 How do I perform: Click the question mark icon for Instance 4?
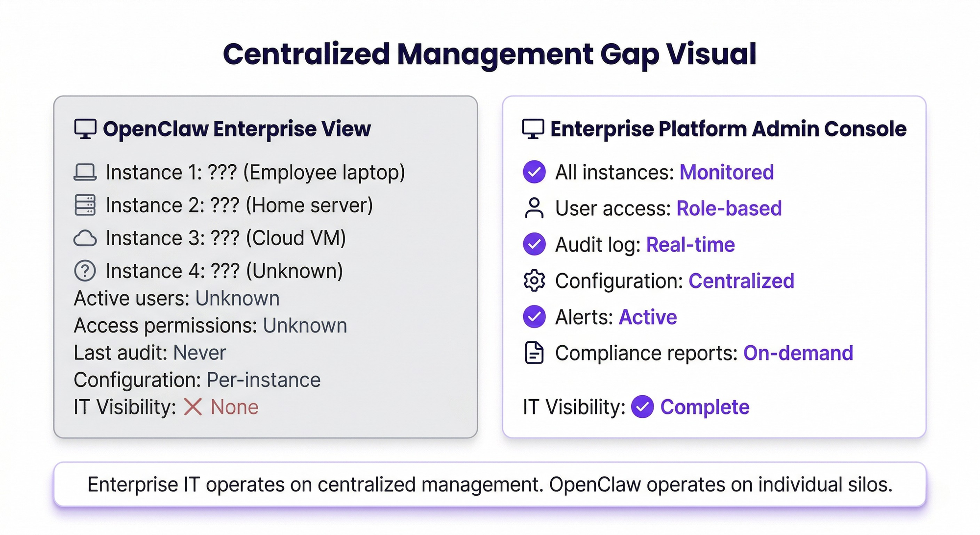pos(85,271)
